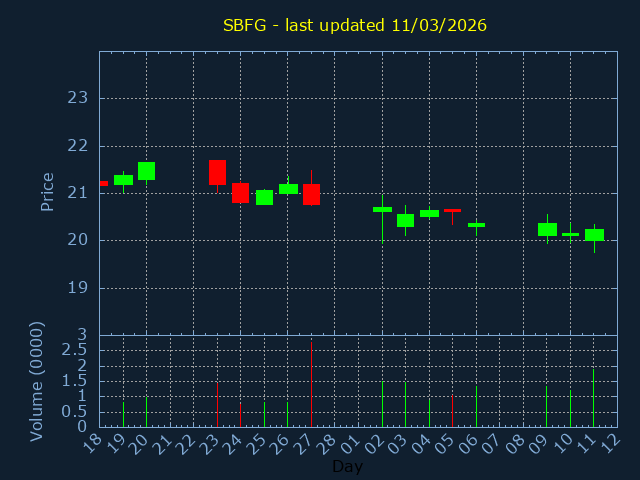Click the Day axis label
Image resolution: width=640 pixels, height=480 pixels.
click(x=347, y=467)
